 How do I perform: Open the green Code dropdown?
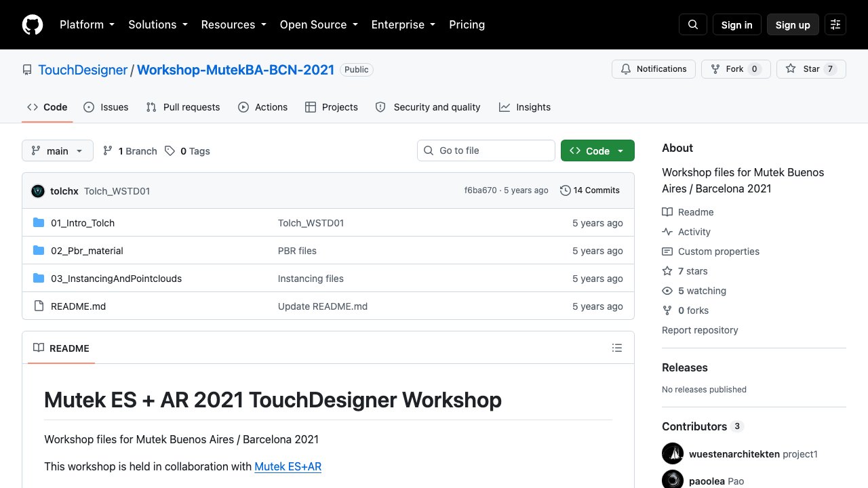(x=597, y=150)
